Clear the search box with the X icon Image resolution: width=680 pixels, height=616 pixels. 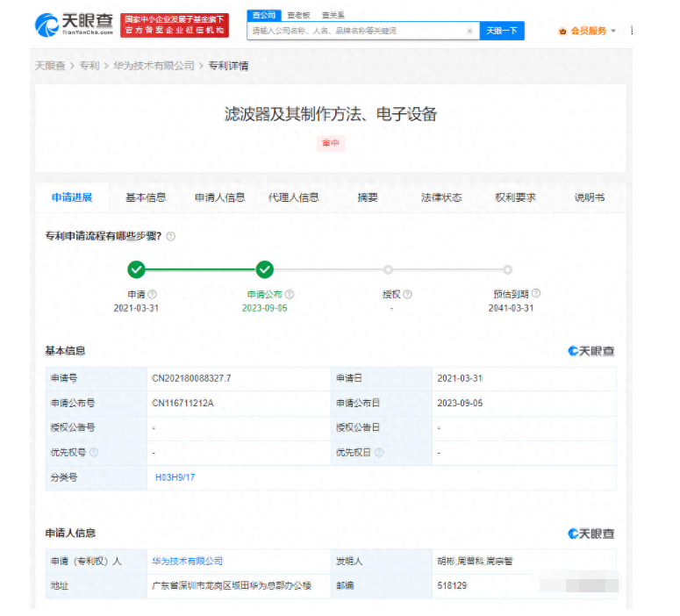(469, 31)
